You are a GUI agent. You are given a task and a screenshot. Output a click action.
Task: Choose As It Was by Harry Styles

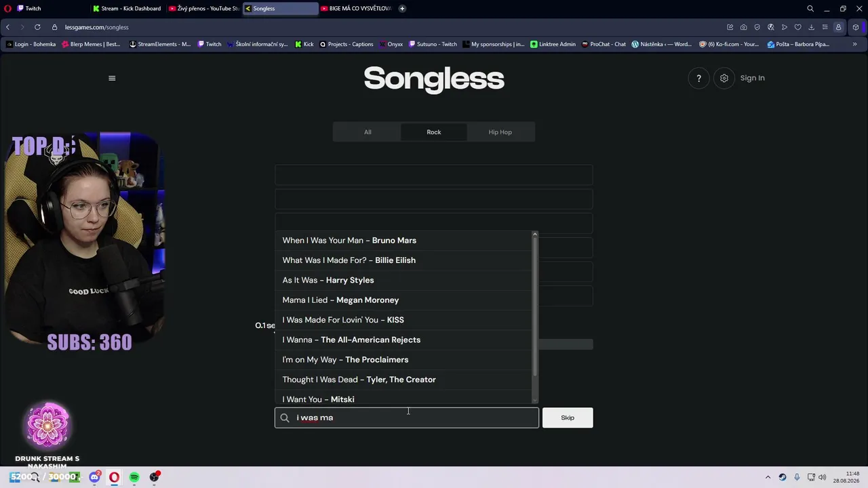coord(403,280)
